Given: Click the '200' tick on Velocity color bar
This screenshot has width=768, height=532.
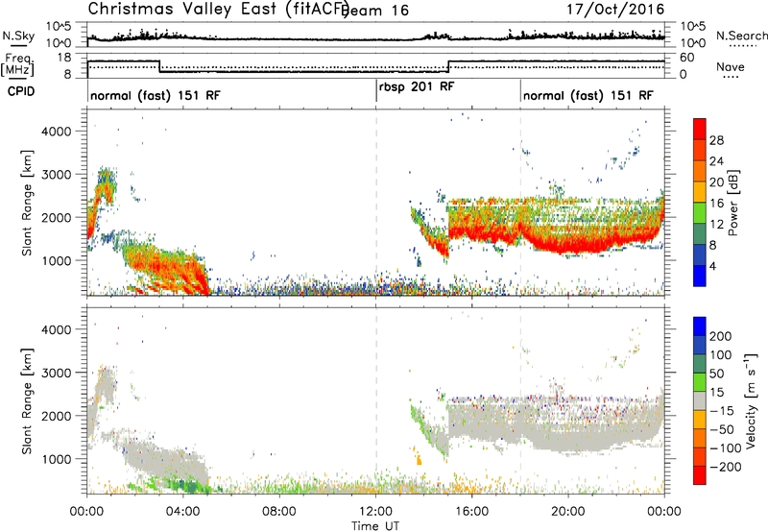Looking at the screenshot, I should [721, 336].
